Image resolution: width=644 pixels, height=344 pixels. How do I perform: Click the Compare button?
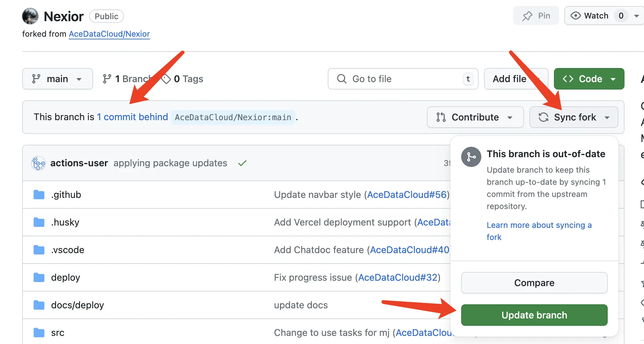click(x=534, y=283)
